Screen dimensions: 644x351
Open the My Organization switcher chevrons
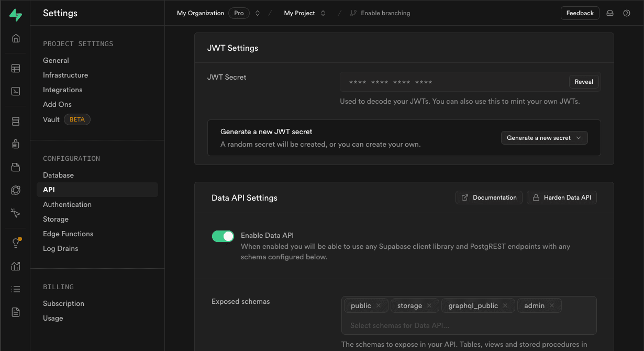[256, 13]
